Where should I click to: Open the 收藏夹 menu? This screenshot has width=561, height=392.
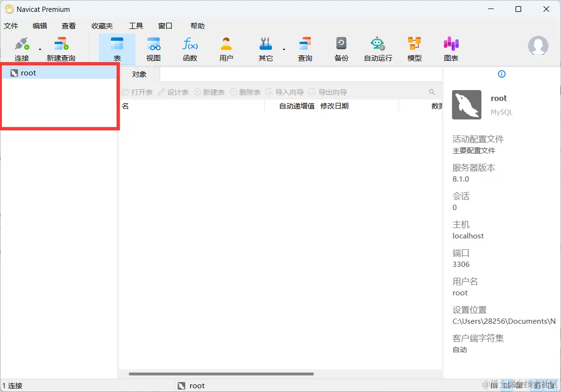coord(102,26)
